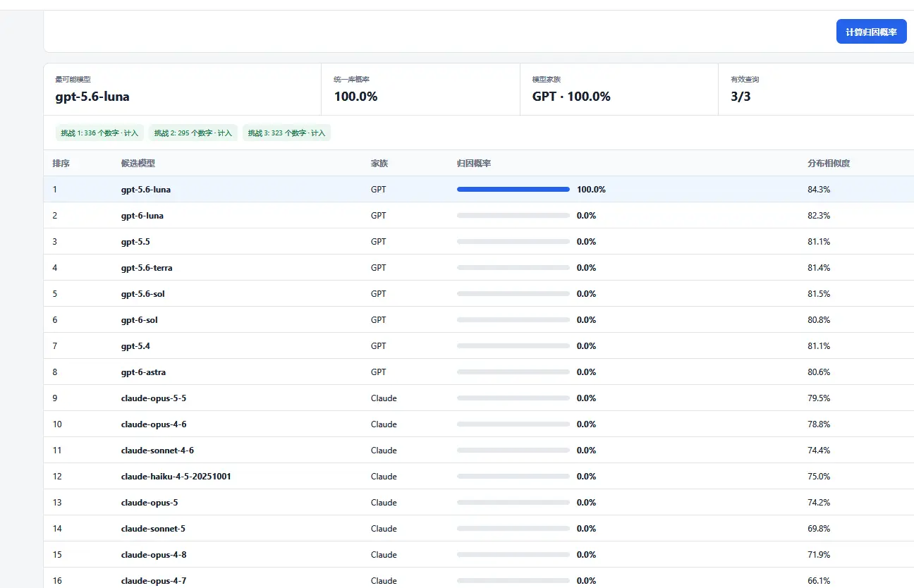The image size is (914, 588).
Task: Click the 模型家族 GPT · 100.0% summary
Action: tap(571, 97)
